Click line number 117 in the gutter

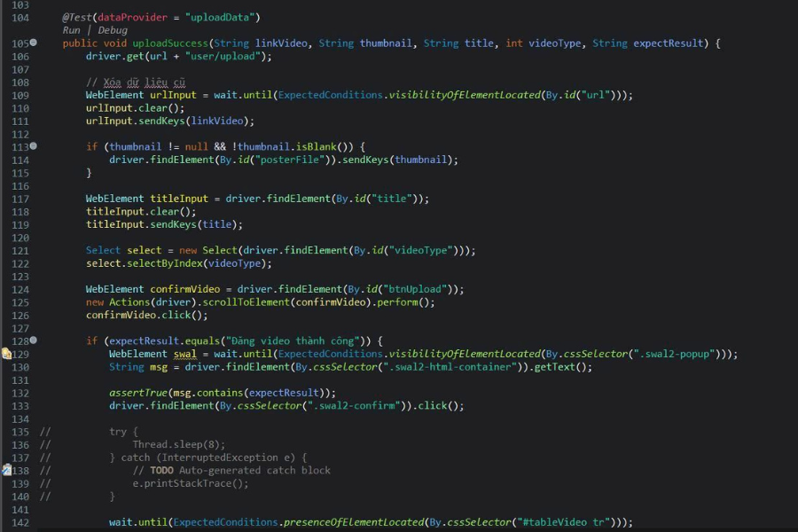click(20, 199)
